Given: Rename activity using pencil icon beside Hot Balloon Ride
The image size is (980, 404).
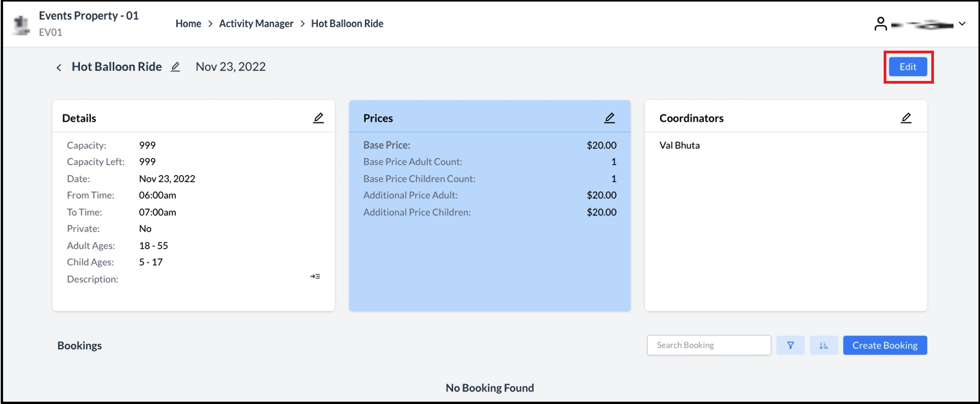Looking at the screenshot, I should point(175,67).
